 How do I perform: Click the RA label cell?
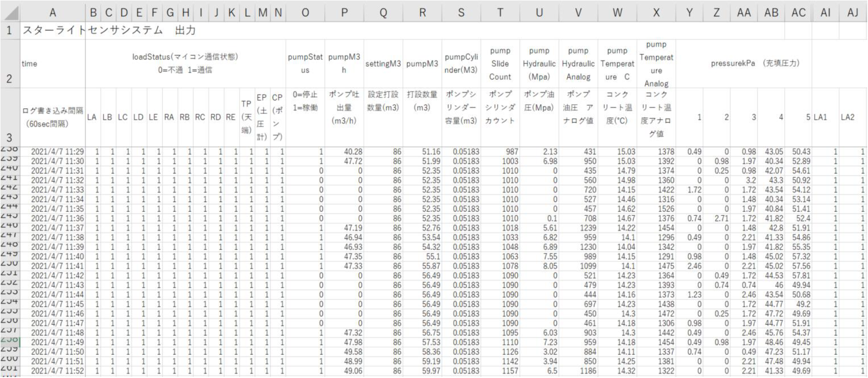[x=170, y=117]
